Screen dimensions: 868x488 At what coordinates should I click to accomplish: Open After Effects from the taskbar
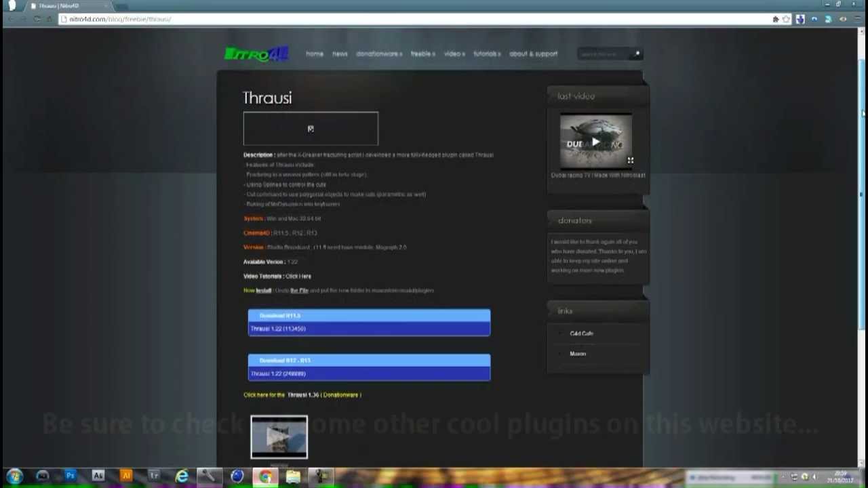(x=98, y=476)
